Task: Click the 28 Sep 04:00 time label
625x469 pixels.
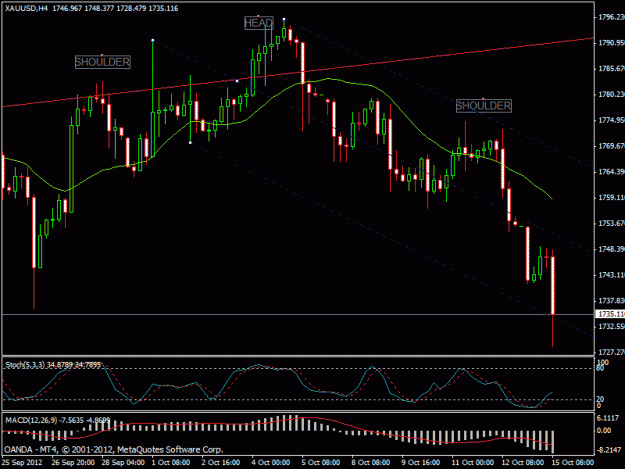Action: [x=123, y=462]
